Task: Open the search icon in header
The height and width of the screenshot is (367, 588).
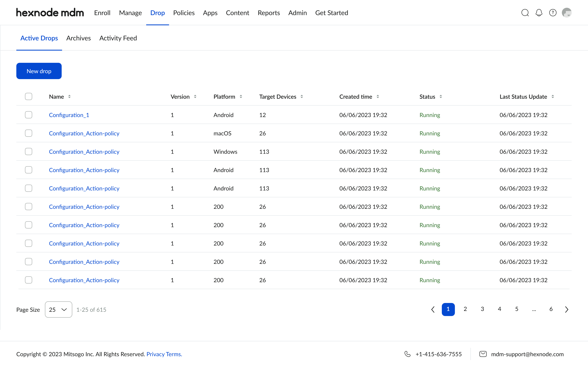Action: point(525,13)
